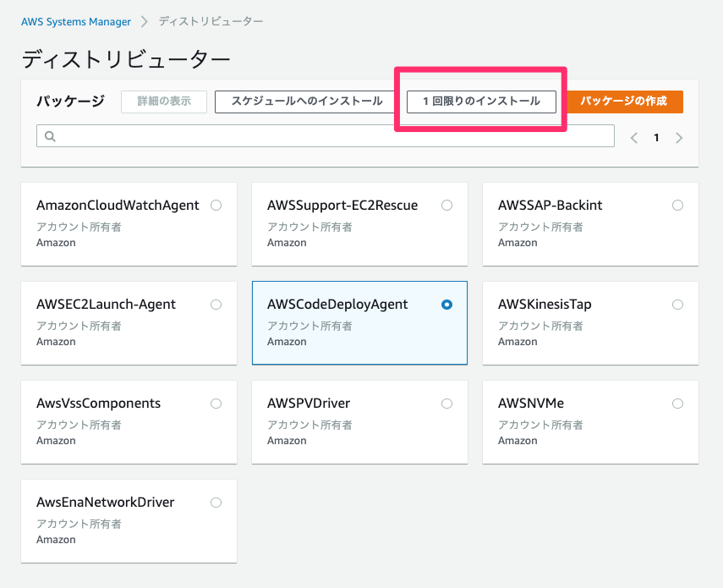The height and width of the screenshot is (588, 723).
Task: Select the AWSPVDriver package radio button
Action: click(446, 403)
